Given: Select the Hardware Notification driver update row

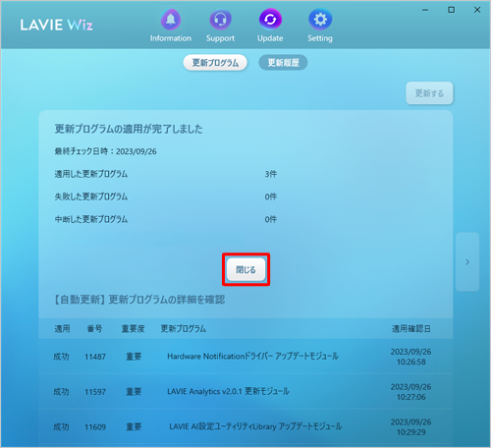Looking at the screenshot, I should click(x=245, y=357).
